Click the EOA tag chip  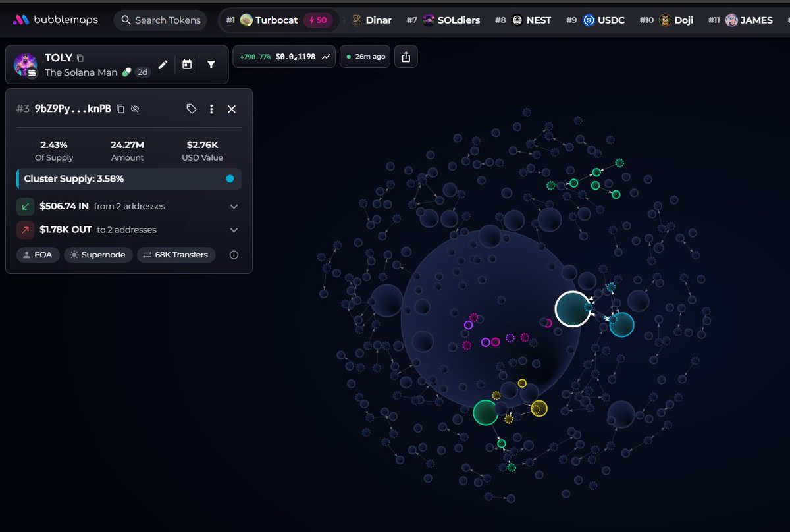click(x=38, y=255)
